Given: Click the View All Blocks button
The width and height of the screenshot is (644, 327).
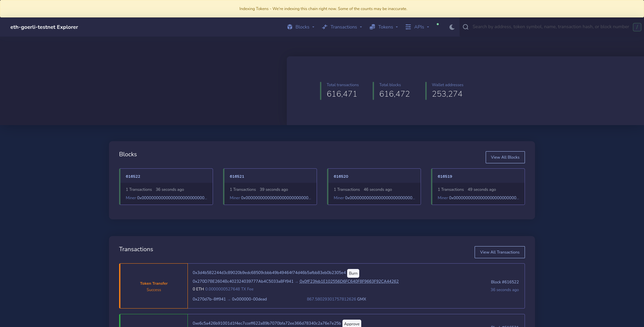Looking at the screenshot, I should (x=505, y=157).
